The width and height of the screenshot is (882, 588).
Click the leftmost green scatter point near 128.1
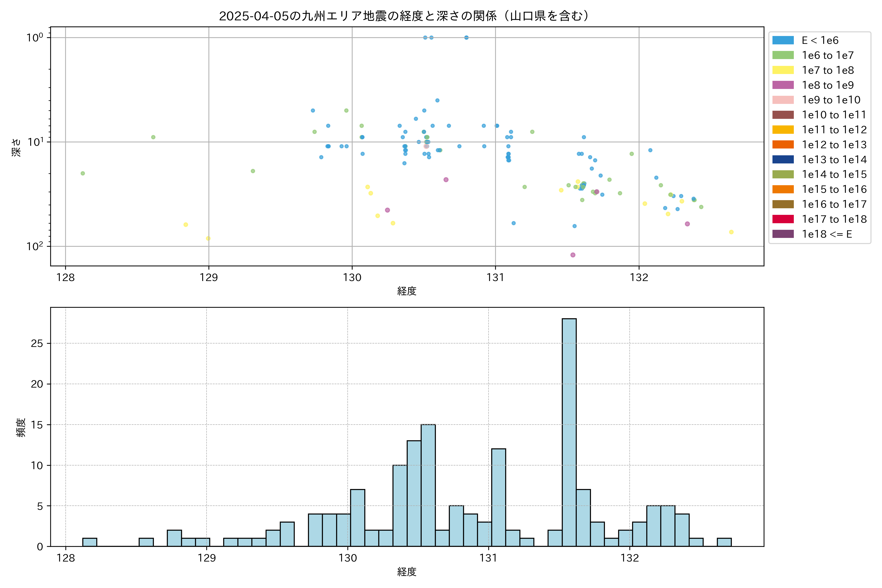pos(83,173)
